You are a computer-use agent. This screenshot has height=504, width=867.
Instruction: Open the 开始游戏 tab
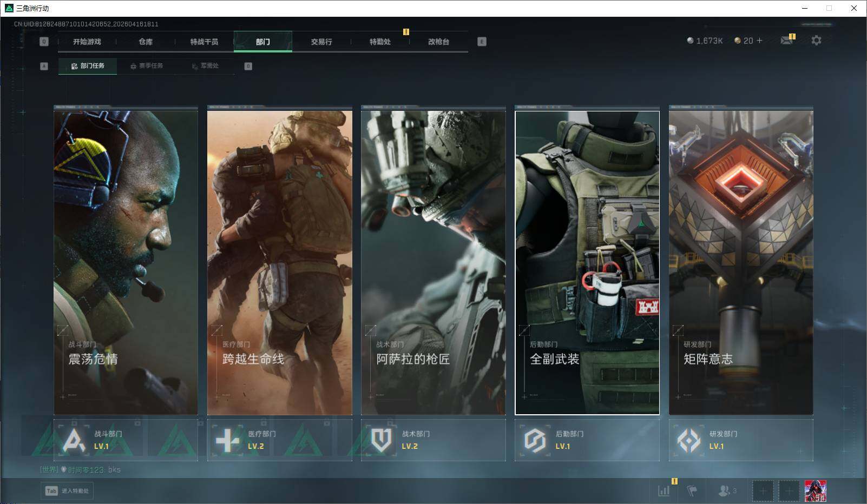pyautogui.click(x=87, y=42)
